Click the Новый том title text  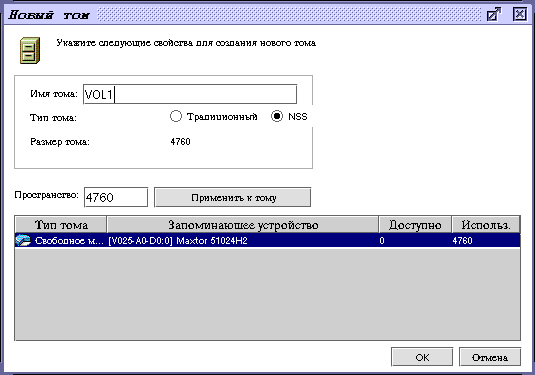pyautogui.click(x=49, y=15)
